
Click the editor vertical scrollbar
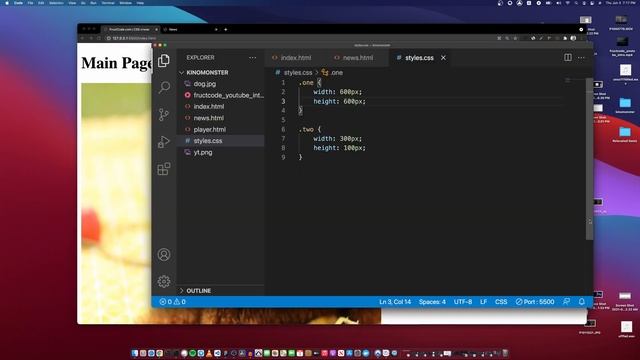[589, 159]
